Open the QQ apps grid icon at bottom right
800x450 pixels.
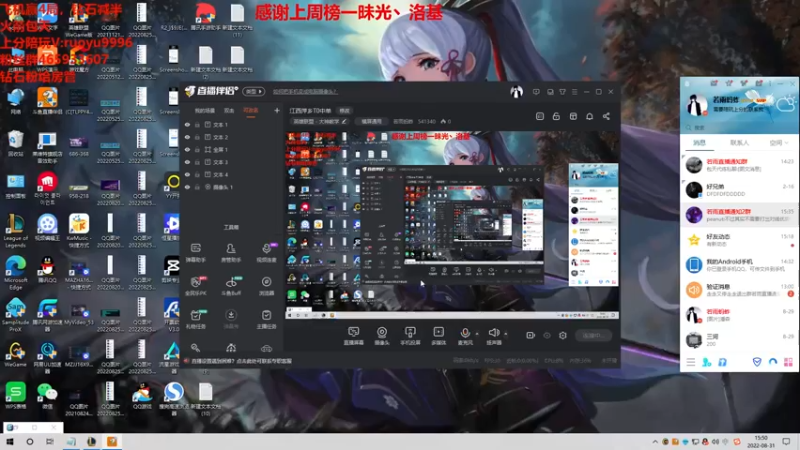[x=788, y=362]
